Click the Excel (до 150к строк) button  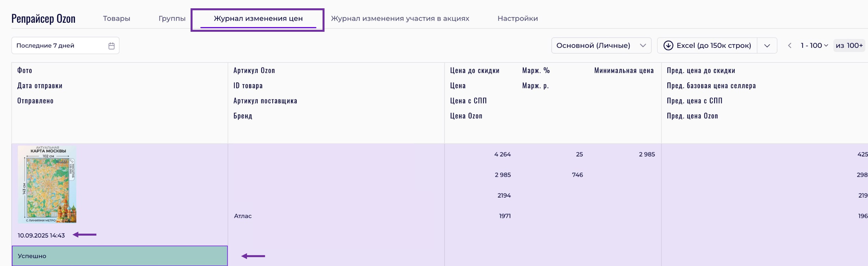[x=713, y=46]
